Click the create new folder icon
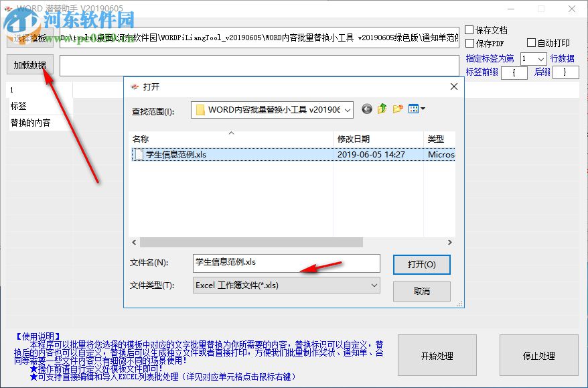This screenshot has height=388, width=588. 399,109
